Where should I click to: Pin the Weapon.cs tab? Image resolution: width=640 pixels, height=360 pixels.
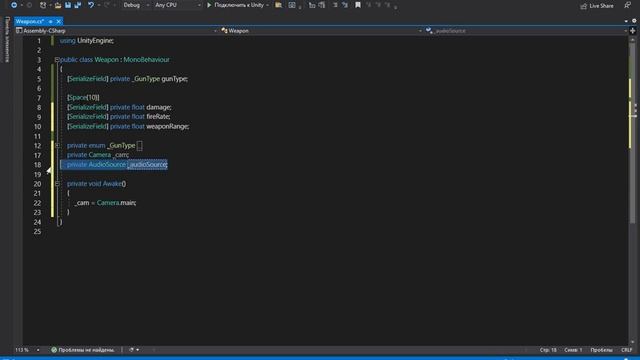[51, 21]
